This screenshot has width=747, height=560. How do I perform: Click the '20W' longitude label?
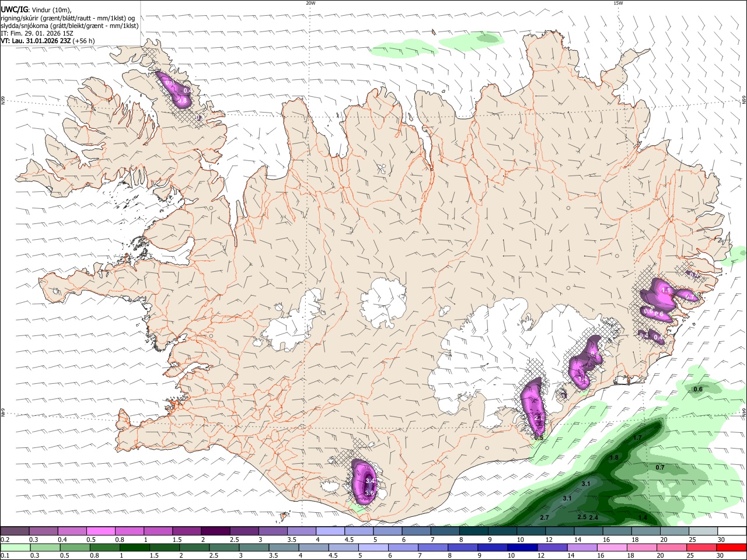point(310,3)
